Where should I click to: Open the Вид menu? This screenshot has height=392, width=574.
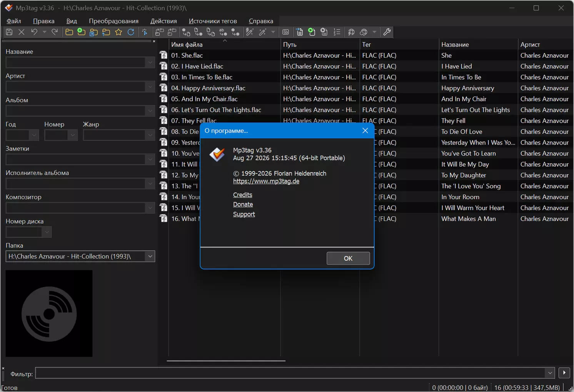pos(72,21)
